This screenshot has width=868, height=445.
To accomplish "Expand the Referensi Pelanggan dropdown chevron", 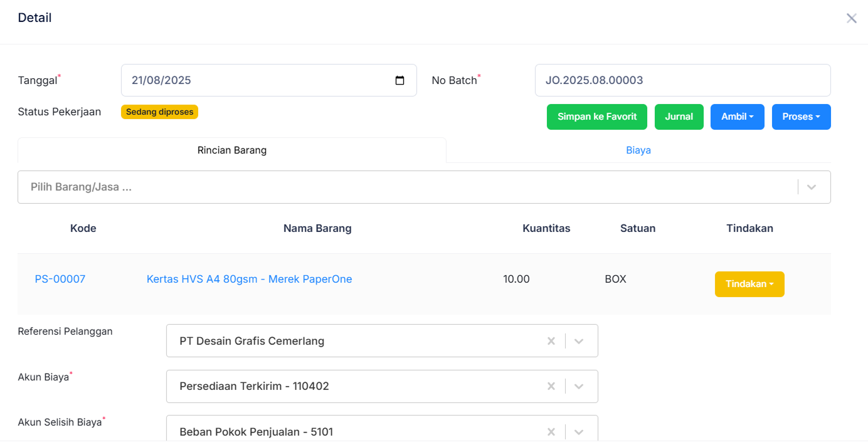I will point(579,341).
